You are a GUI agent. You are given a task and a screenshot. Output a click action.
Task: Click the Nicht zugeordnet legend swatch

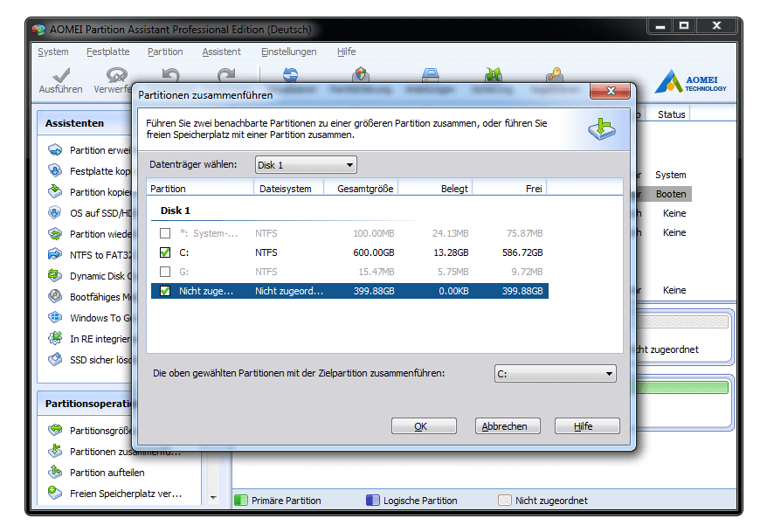tap(505, 501)
